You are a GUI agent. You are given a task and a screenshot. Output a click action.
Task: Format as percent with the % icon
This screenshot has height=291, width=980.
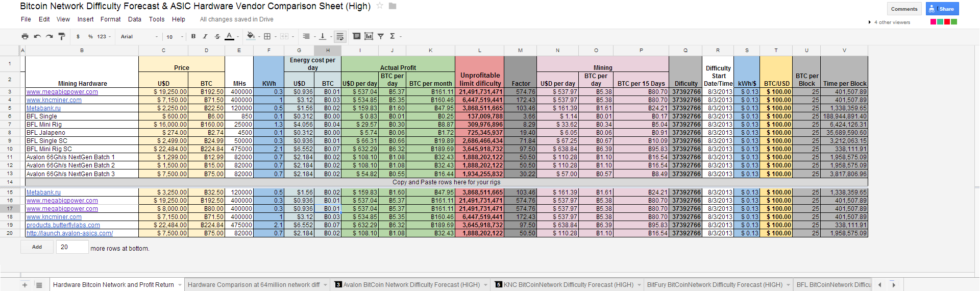tap(90, 37)
